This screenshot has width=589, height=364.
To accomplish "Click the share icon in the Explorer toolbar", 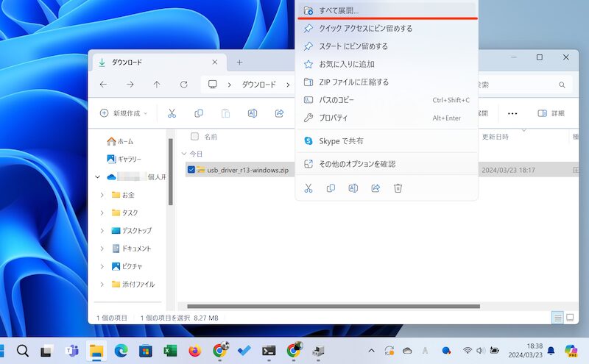I will pos(279,113).
